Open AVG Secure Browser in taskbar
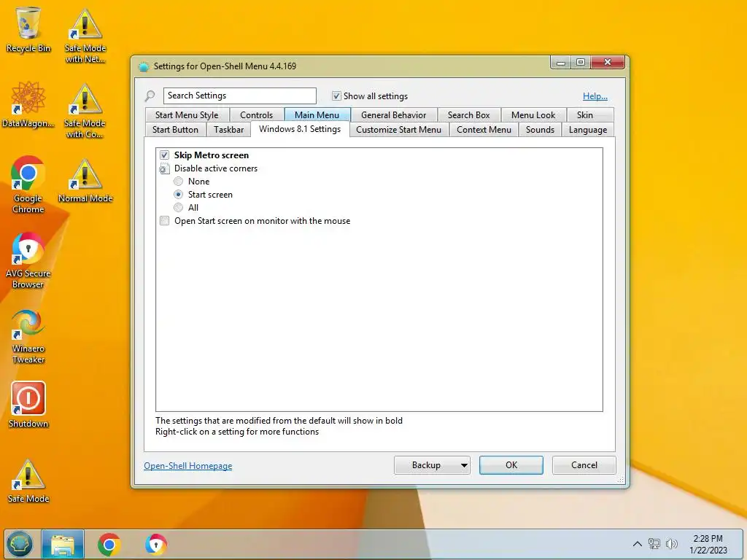Image resolution: width=747 pixels, height=560 pixels. point(156,544)
